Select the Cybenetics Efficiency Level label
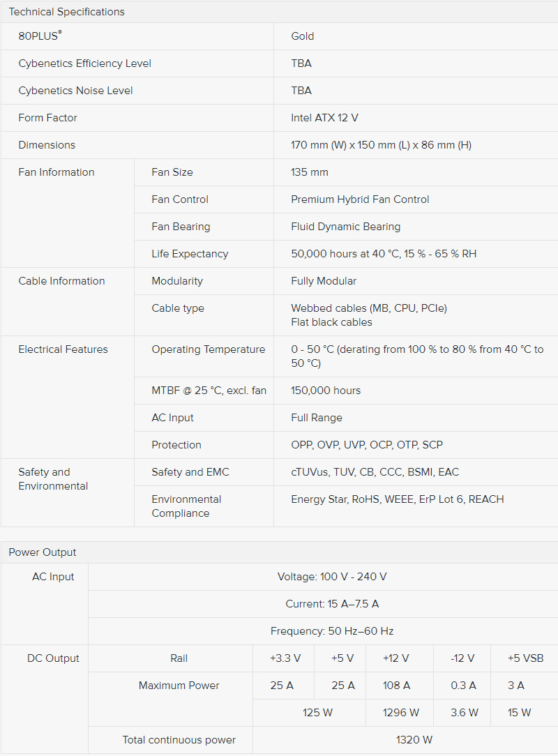Image resolution: width=558 pixels, height=756 pixels. pos(84,63)
